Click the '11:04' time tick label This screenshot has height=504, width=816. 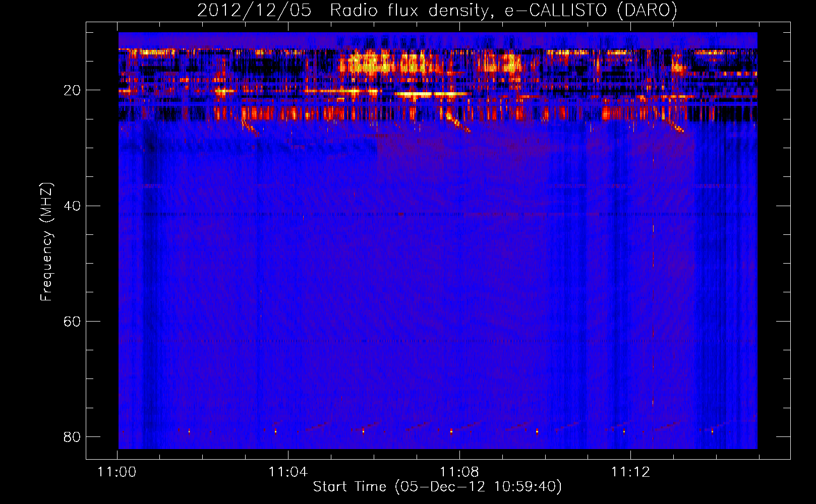coord(288,472)
